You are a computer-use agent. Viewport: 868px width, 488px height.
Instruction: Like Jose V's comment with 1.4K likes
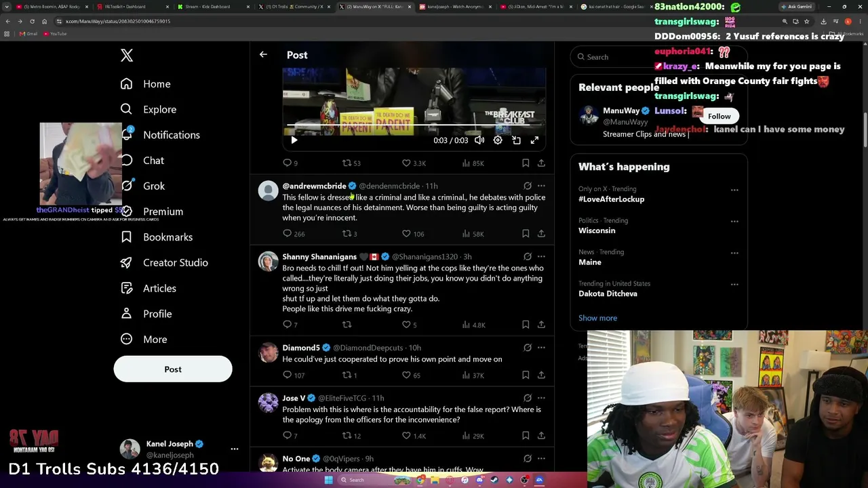pos(414,436)
